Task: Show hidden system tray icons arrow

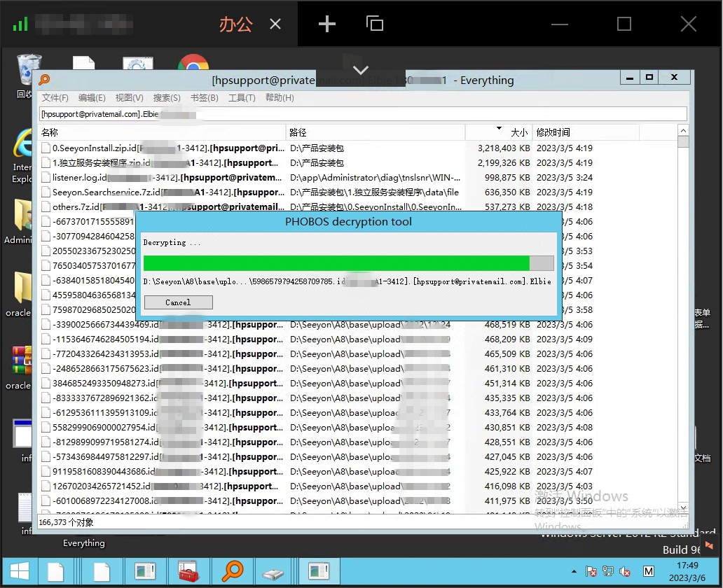Action: pos(574,571)
